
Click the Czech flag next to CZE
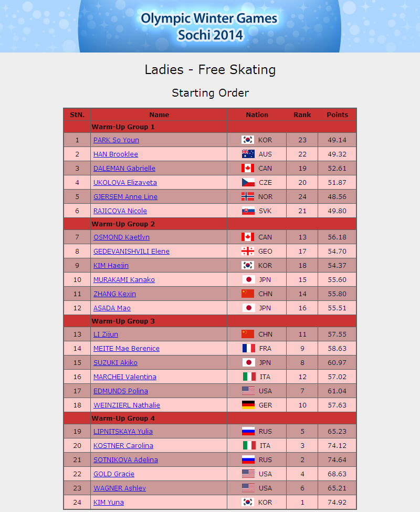(x=248, y=183)
